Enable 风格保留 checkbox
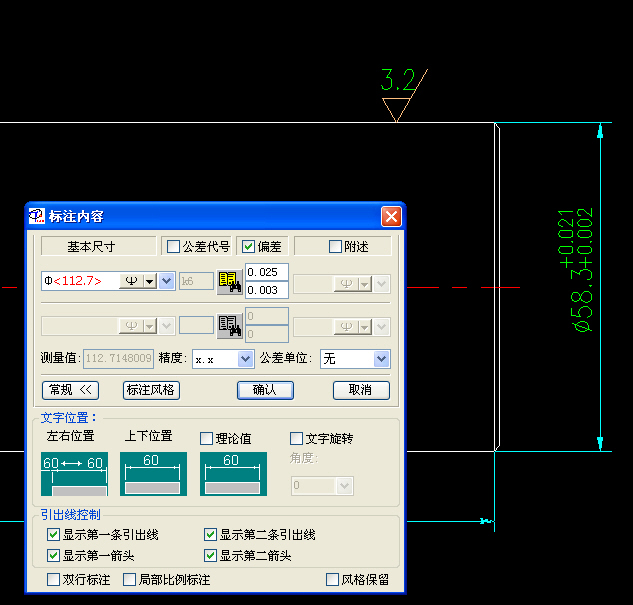Screen dimensions: 633x605 tap(332, 580)
